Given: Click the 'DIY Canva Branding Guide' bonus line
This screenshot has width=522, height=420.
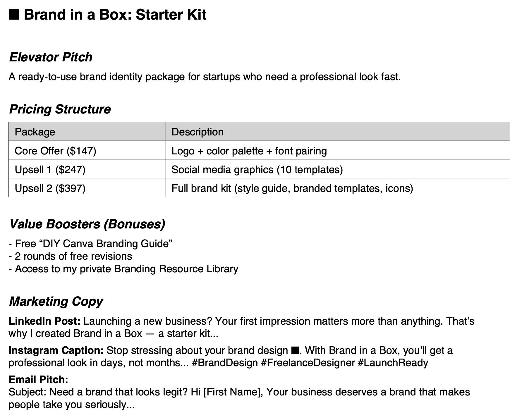Looking at the screenshot, I should [91, 243].
